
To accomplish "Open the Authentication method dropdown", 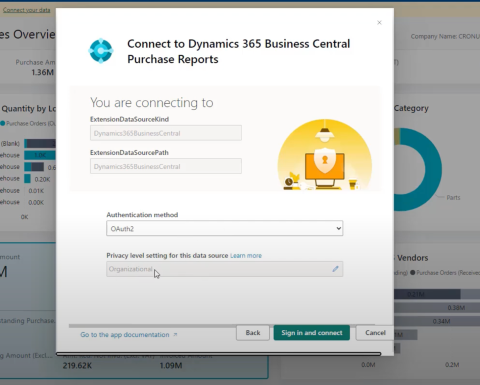I will 225,228.
